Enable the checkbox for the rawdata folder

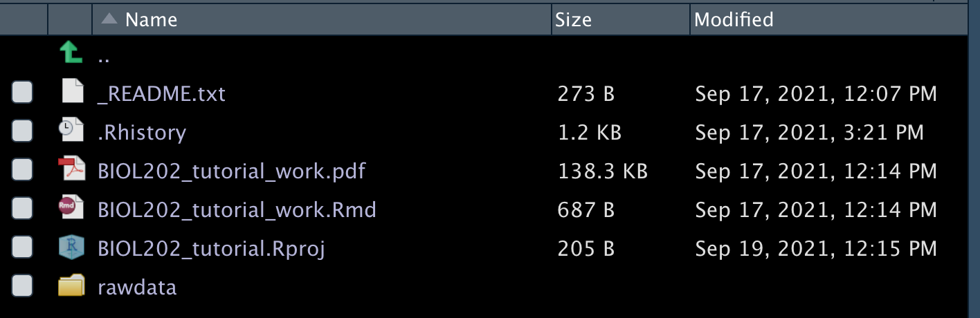(x=22, y=286)
